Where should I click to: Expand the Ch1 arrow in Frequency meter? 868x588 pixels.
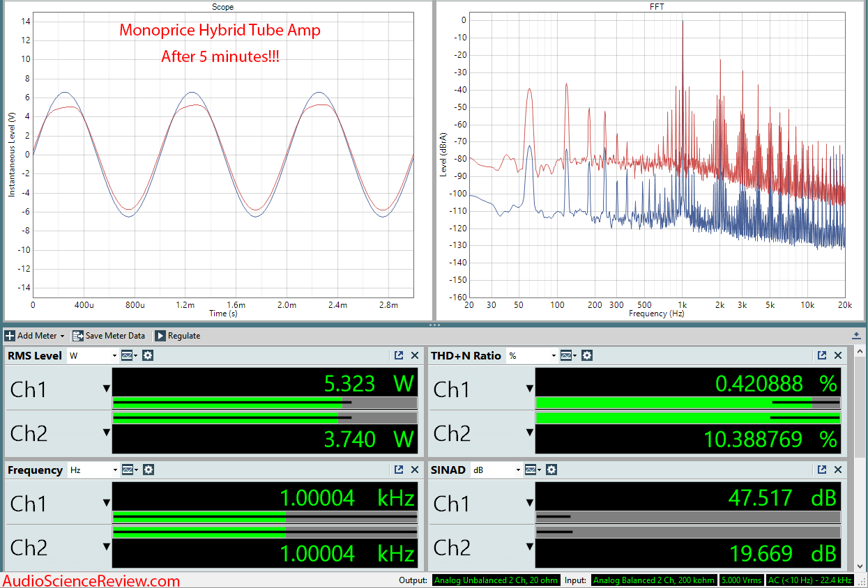pos(106,503)
